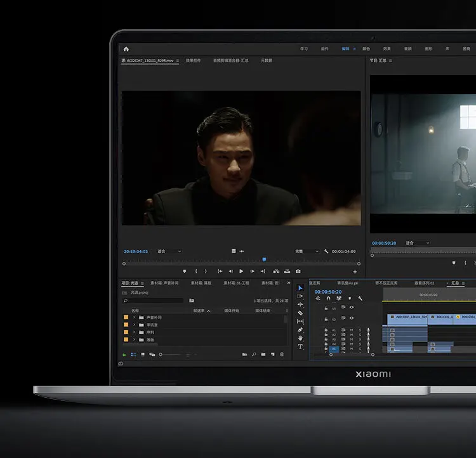This screenshot has width=476, height=458.
Task: Toggle V2 track eye visibility
Action: click(x=352, y=318)
